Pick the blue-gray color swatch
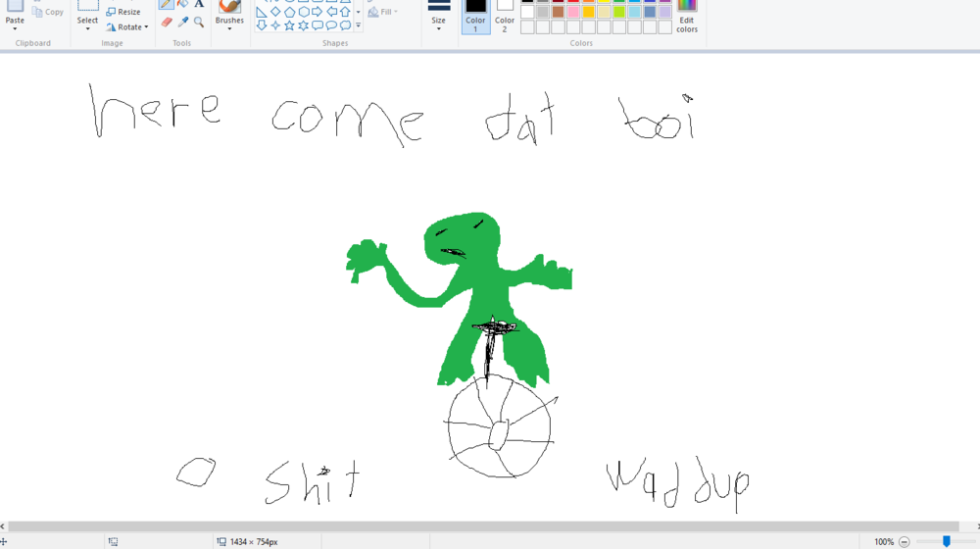980x549 pixels. point(650,12)
